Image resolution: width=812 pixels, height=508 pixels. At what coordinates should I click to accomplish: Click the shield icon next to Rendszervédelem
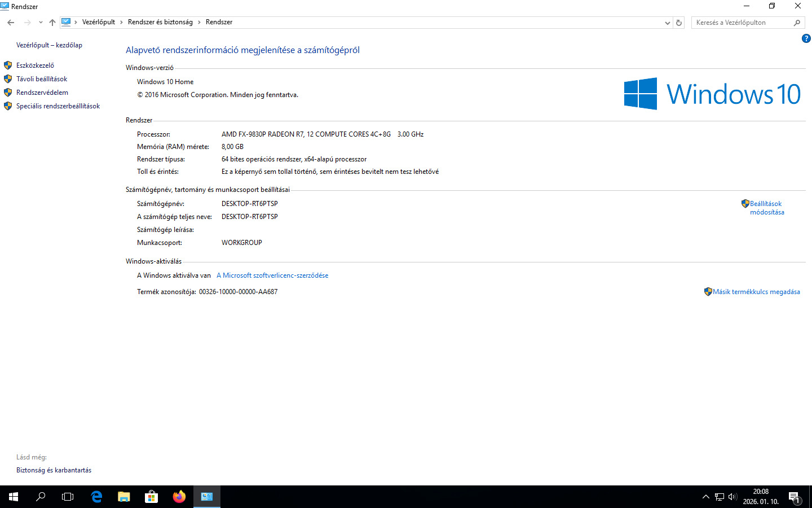pyautogui.click(x=8, y=93)
